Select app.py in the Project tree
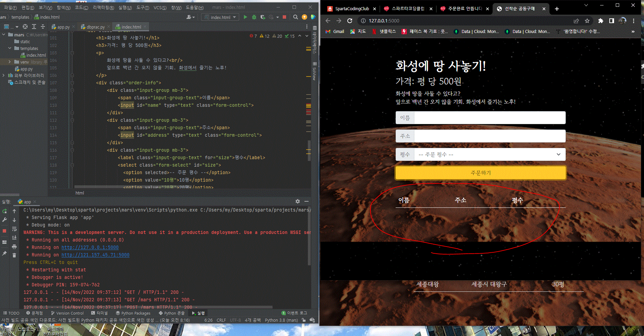Viewport: 644px width, 336px height. coord(24,69)
